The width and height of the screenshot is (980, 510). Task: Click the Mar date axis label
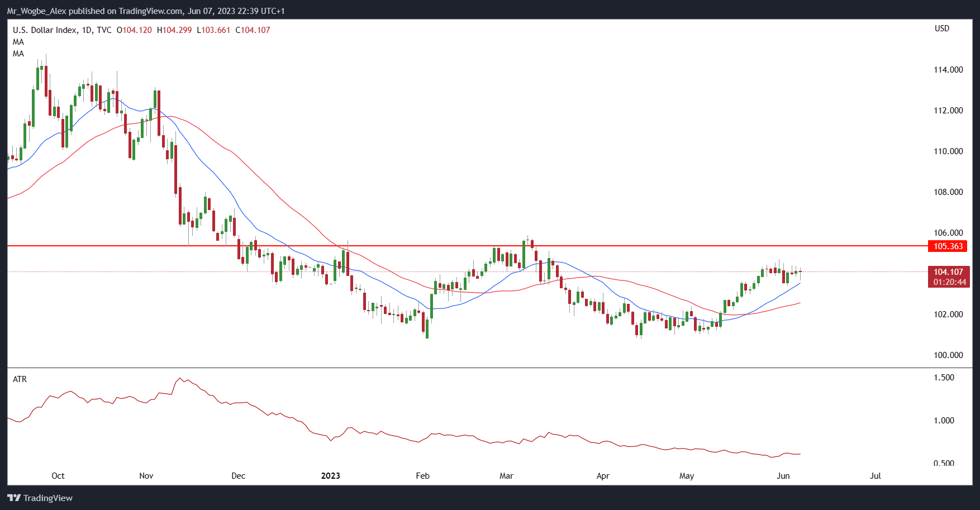(506, 476)
